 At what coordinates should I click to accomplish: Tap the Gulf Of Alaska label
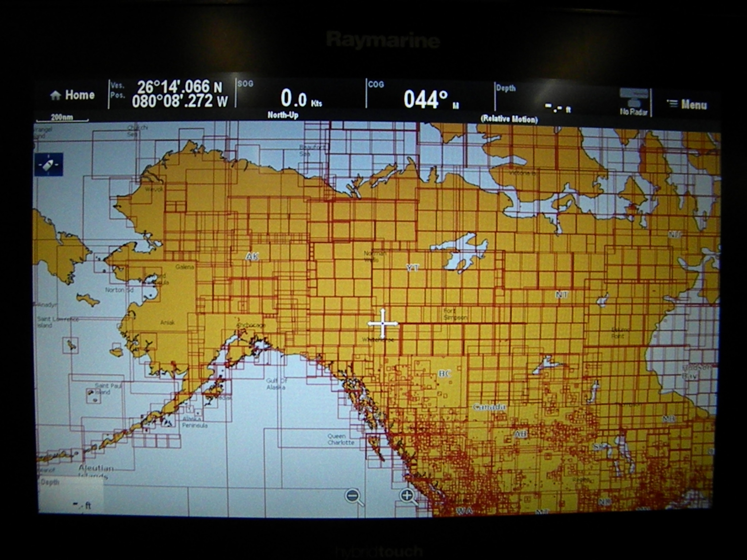(276, 384)
